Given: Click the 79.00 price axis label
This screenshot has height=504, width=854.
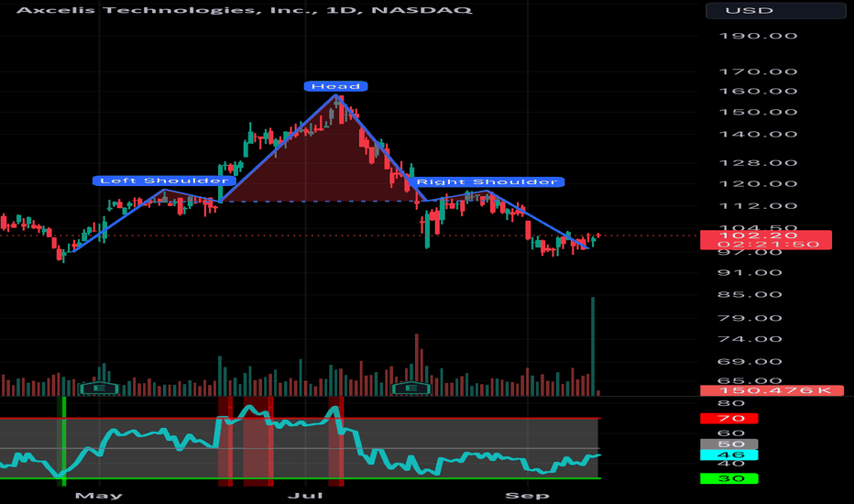Looking at the screenshot, I should point(750,318).
